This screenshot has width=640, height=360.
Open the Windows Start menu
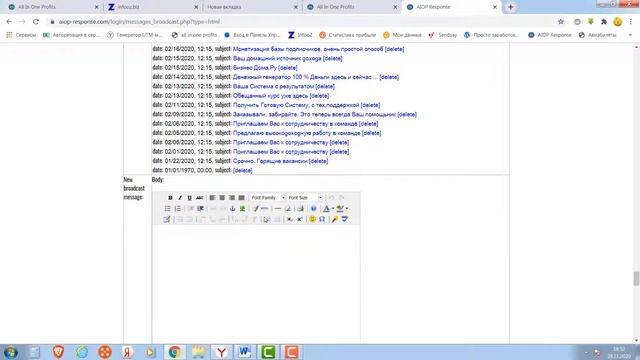(11, 352)
